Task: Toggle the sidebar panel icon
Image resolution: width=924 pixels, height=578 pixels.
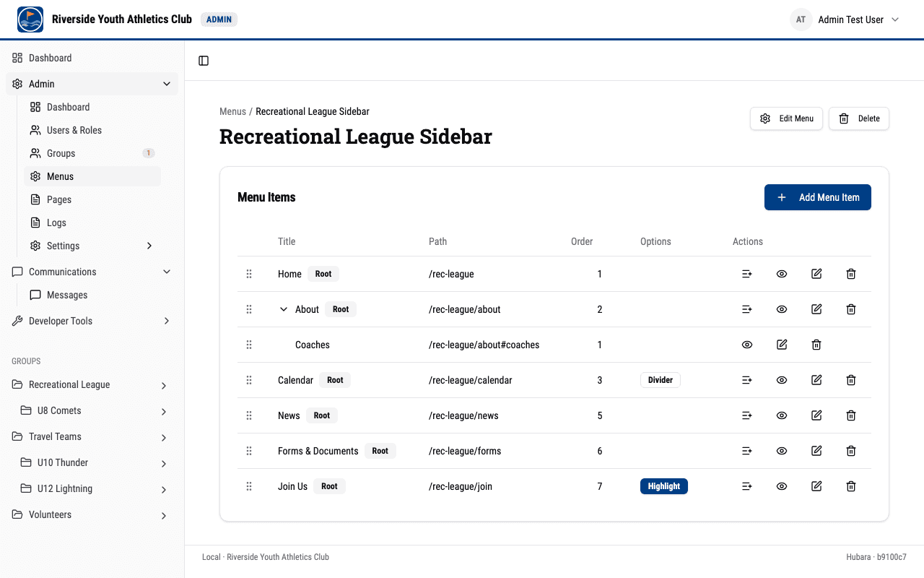Action: (204, 61)
